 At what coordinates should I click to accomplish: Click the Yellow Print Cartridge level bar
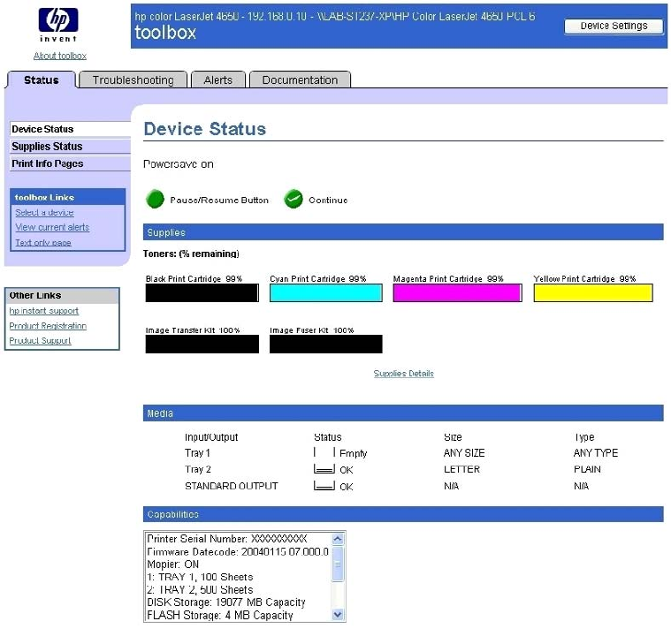click(593, 293)
